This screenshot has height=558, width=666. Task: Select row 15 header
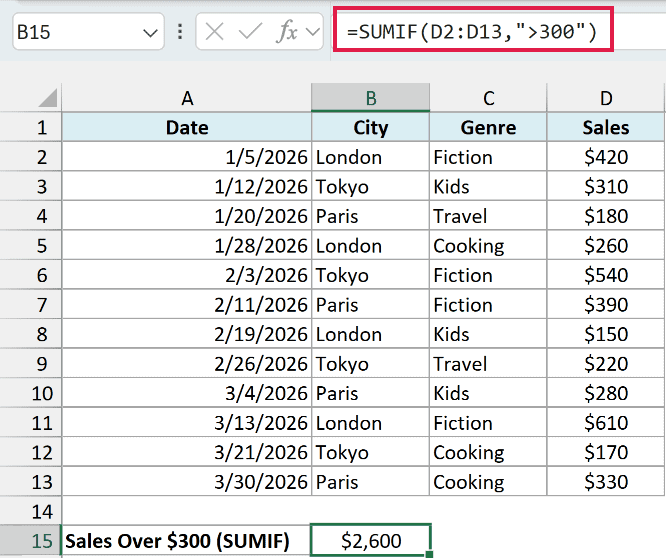(x=31, y=541)
